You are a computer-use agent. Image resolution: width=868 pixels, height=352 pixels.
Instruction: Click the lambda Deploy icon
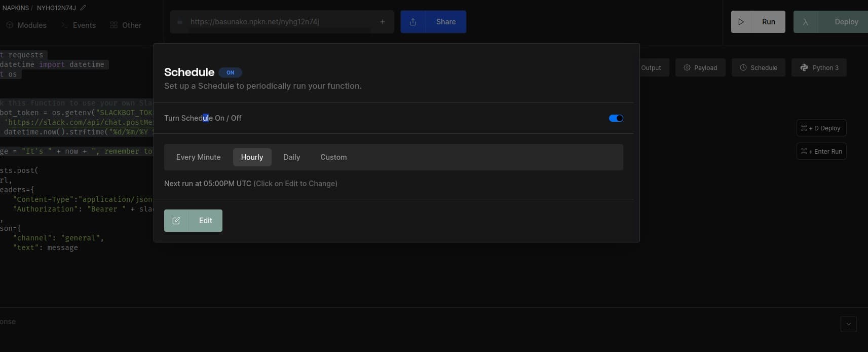(805, 22)
